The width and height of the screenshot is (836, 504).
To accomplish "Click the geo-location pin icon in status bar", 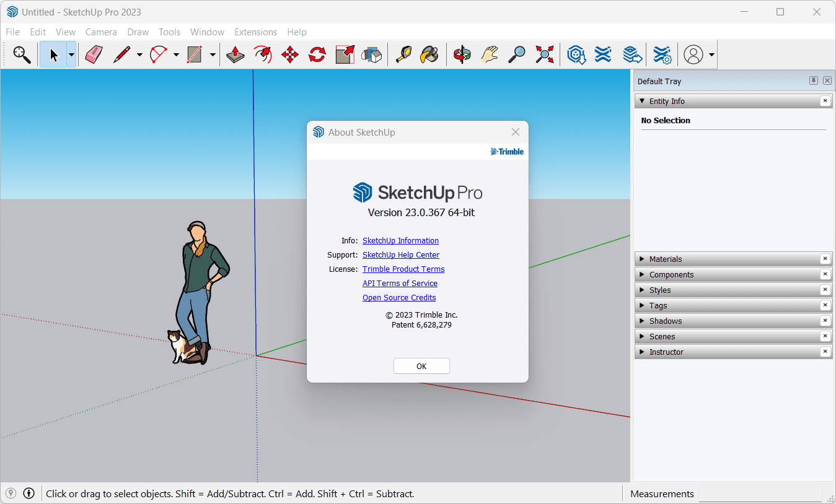I will pyautogui.click(x=11, y=493).
